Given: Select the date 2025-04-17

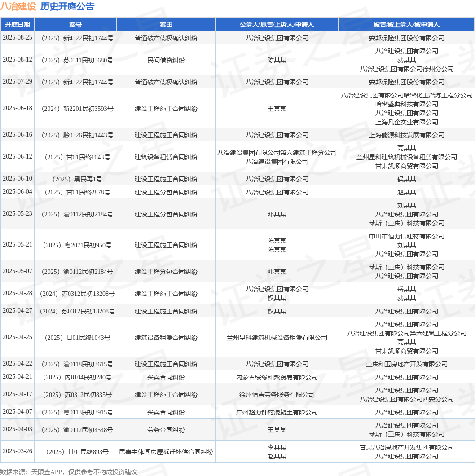Looking at the screenshot, I should [x=18, y=394].
